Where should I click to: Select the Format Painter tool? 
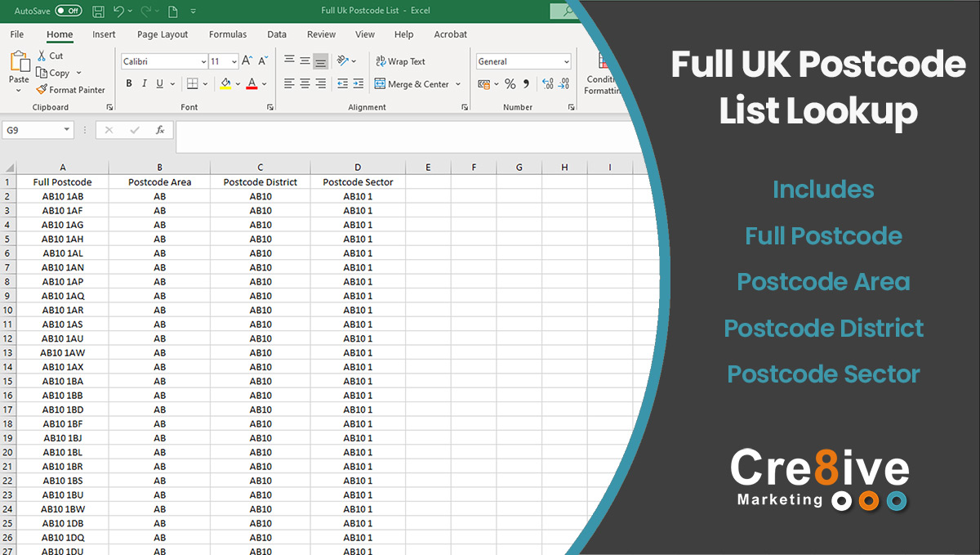pos(71,90)
